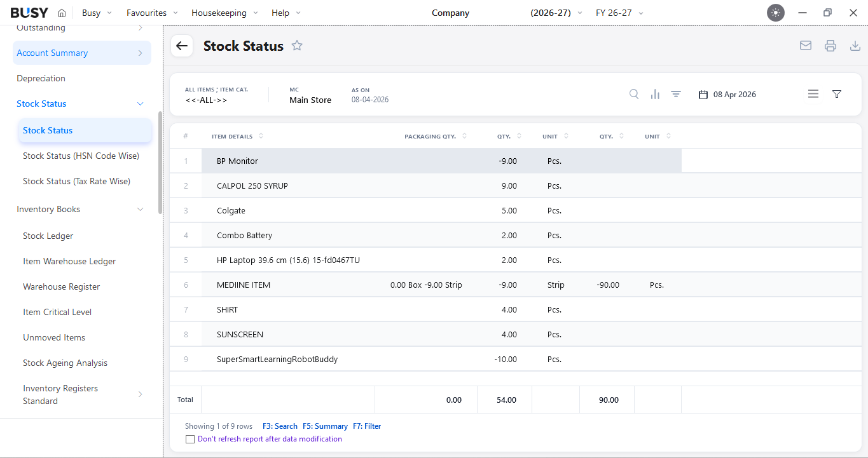The height and width of the screenshot is (458, 868).
Task: Enable don't refresh report checkbox
Action: tap(189, 439)
